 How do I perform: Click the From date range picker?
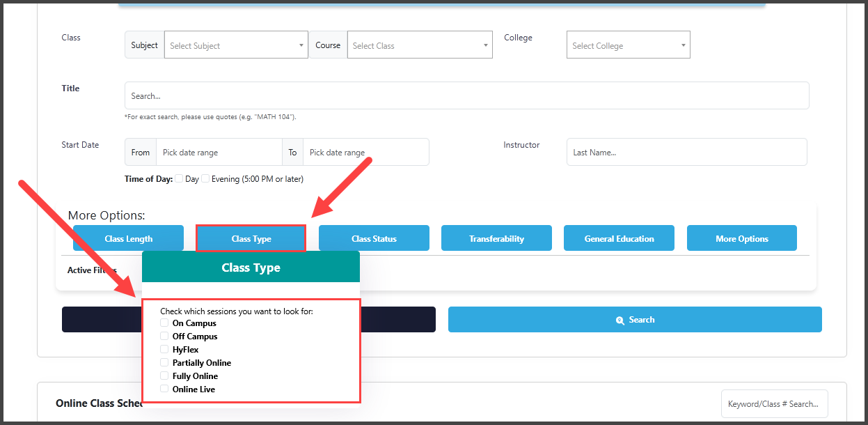coord(219,151)
